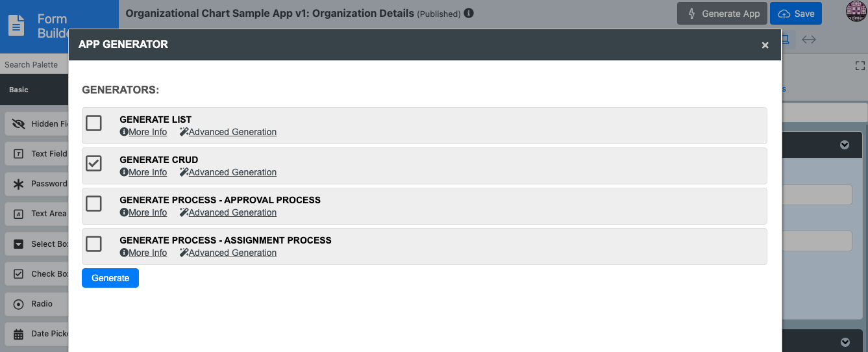The height and width of the screenshot is (352, 868).
Task: Collapse the first section chevron
Action: tap(845, 145)
